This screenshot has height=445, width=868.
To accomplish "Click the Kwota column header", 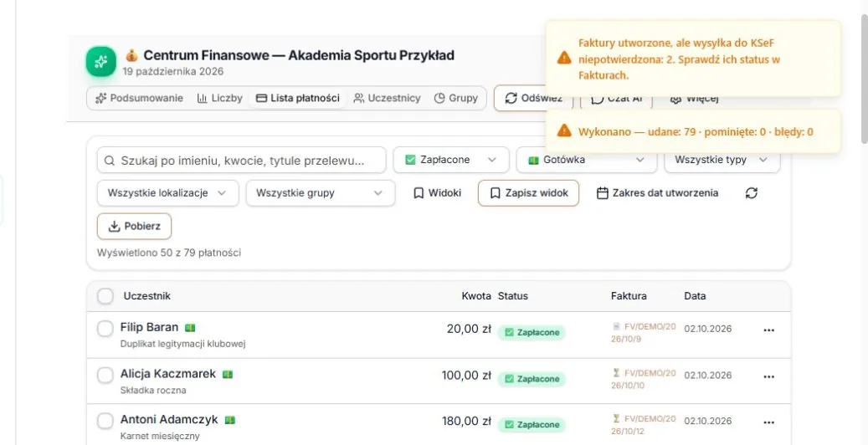I will 476,296.
